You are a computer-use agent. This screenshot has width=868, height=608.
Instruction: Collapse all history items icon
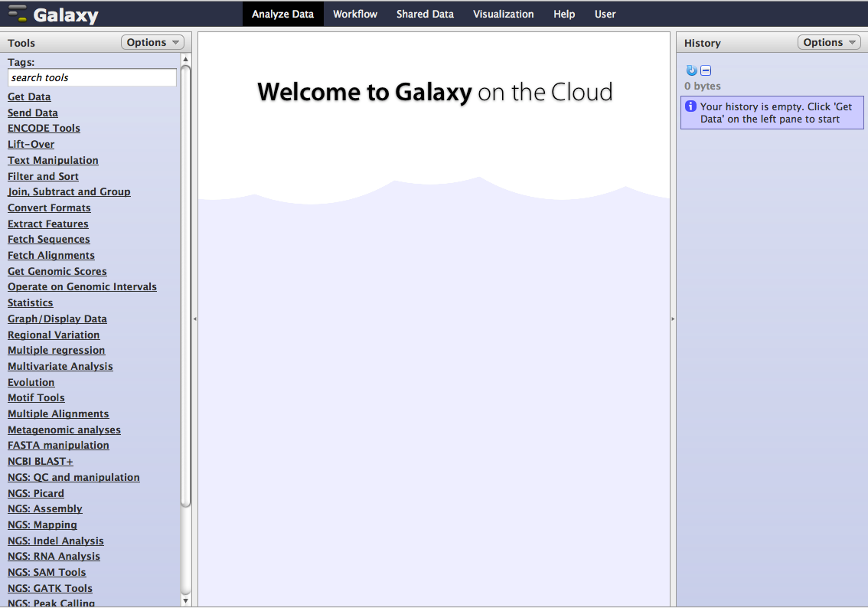click(x=706, y=70)
